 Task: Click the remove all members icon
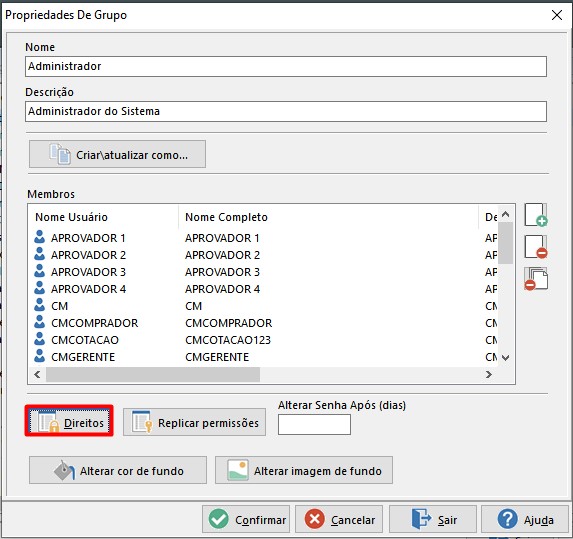point(536,279)
